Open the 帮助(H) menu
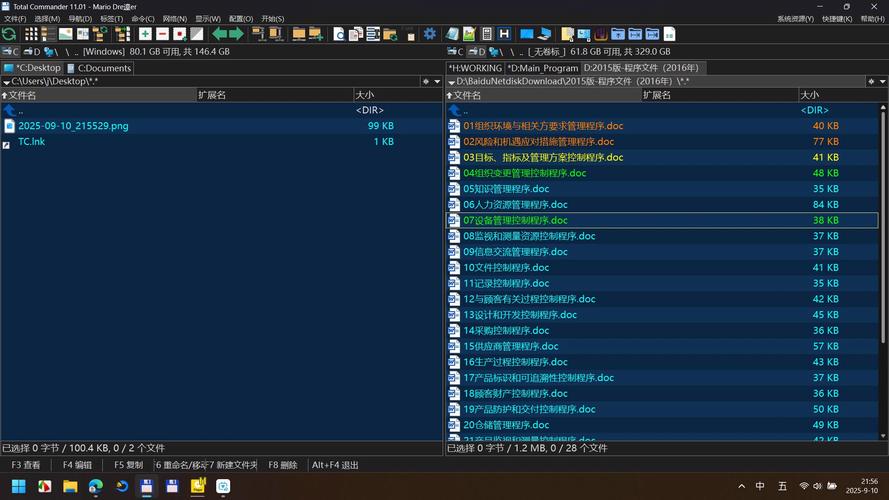The image size is (889, 500). [873, 19]
